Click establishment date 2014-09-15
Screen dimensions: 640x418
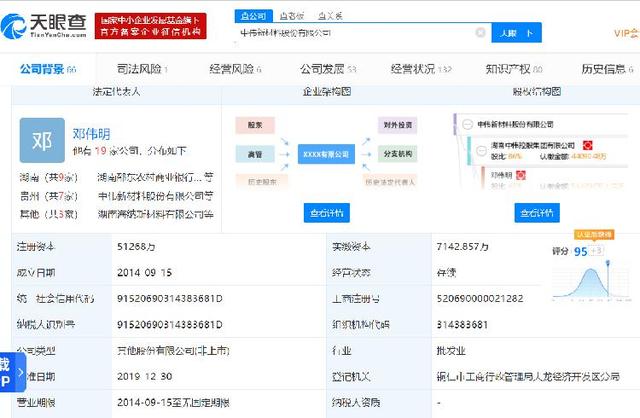click(144, 273)
